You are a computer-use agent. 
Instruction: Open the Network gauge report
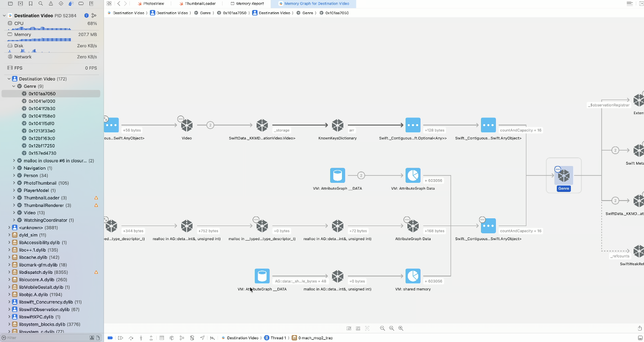click(x=52, y=57)
